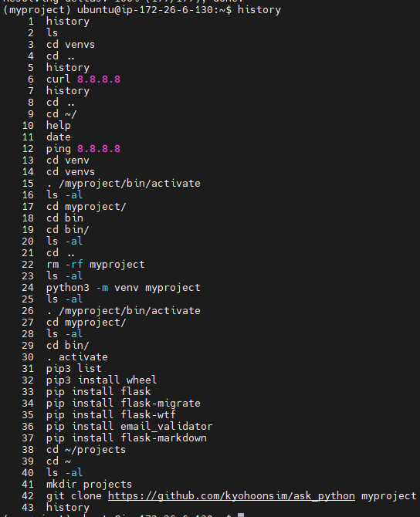Screen dimensions: 420x517
Task: Click the '. activate' line 30
Action: click(x=77, y=357)
